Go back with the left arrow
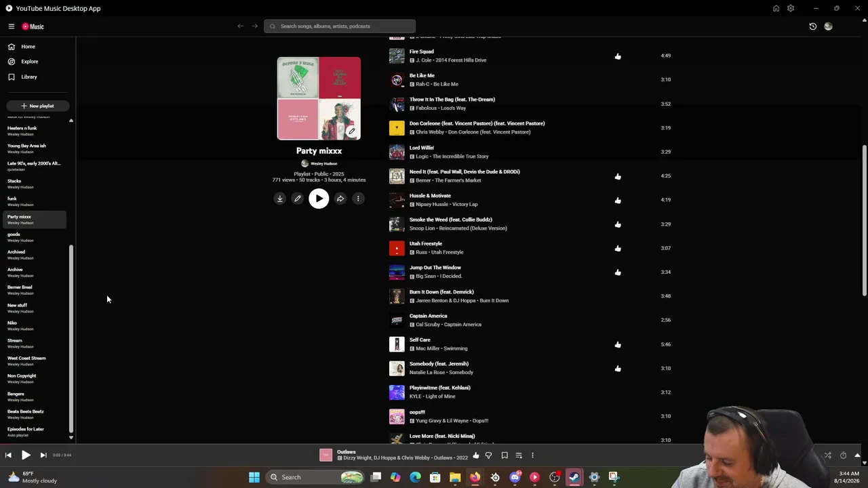 pyautogui.click(x=240, y=26)
